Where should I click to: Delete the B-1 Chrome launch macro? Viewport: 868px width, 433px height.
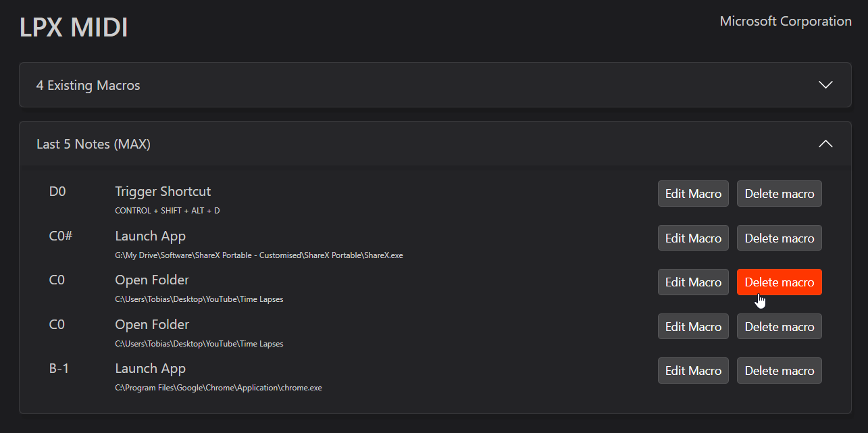point(779,371)
